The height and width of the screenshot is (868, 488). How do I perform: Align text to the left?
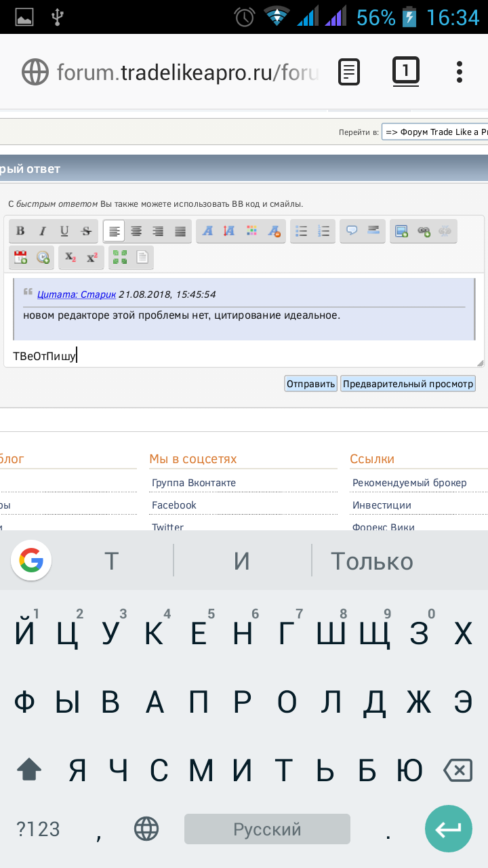point(114,231)
